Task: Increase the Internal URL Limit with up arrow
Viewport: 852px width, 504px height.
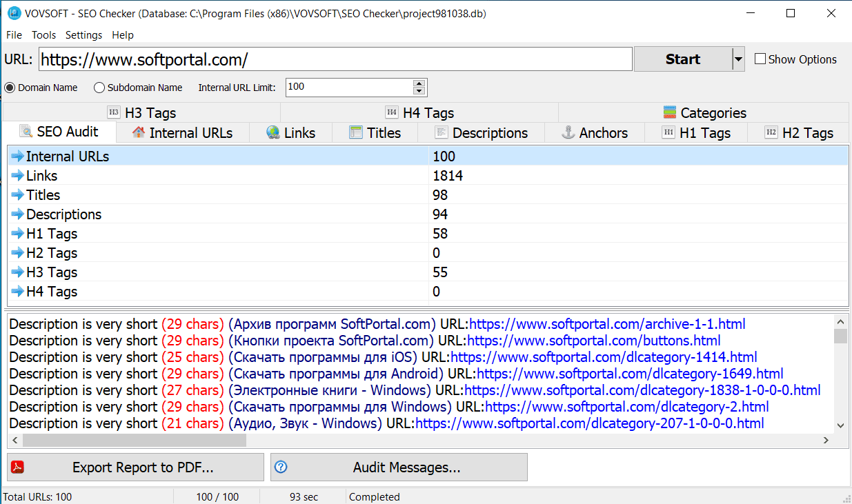Action: 419,84
